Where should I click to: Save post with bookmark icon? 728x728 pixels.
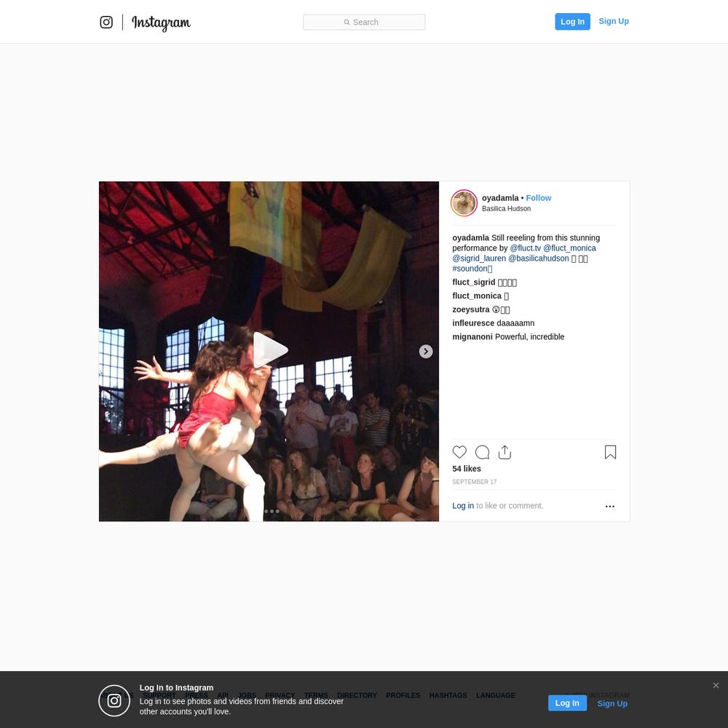(611, 452)
